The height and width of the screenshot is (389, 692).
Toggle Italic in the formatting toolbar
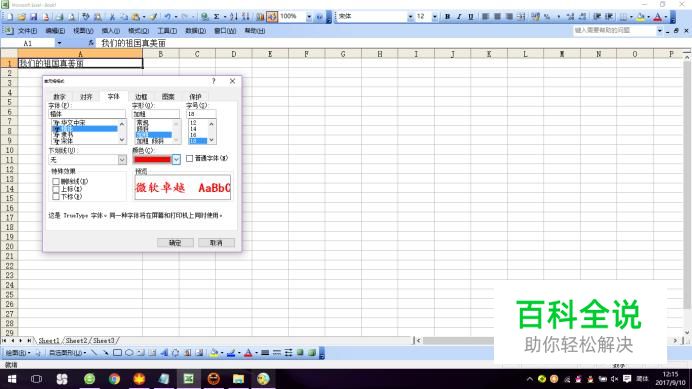click(459, 17)
